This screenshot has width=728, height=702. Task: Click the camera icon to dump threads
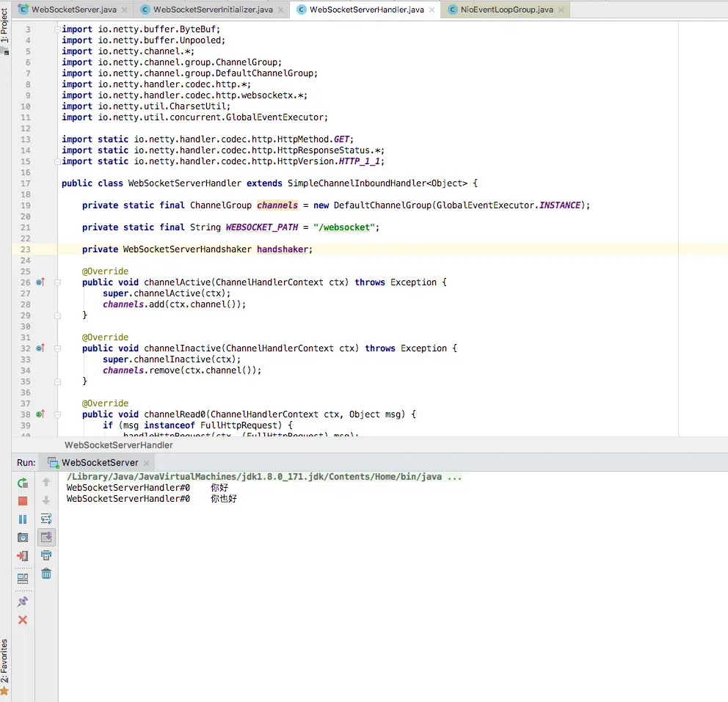tap(23, 538)
